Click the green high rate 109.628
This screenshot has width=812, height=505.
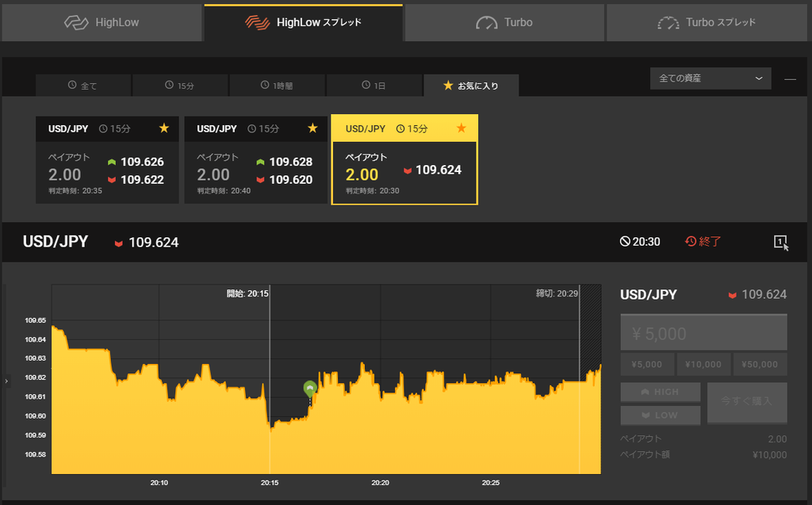(290, 162)
